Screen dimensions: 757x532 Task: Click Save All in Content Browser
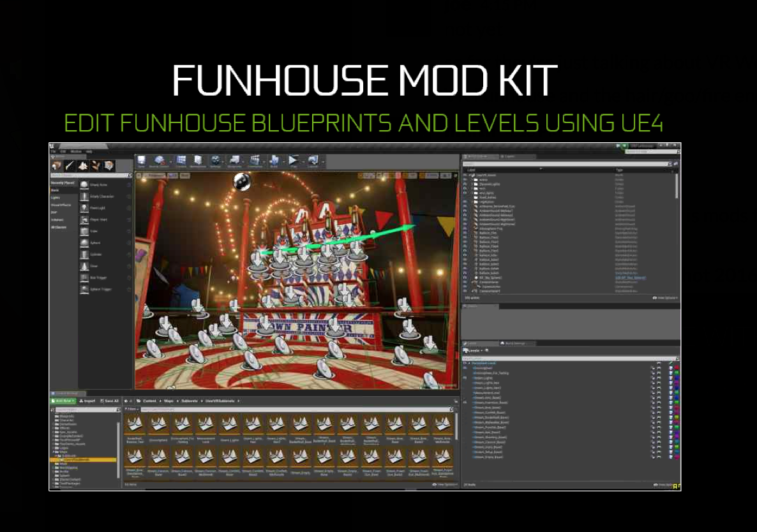109,401
